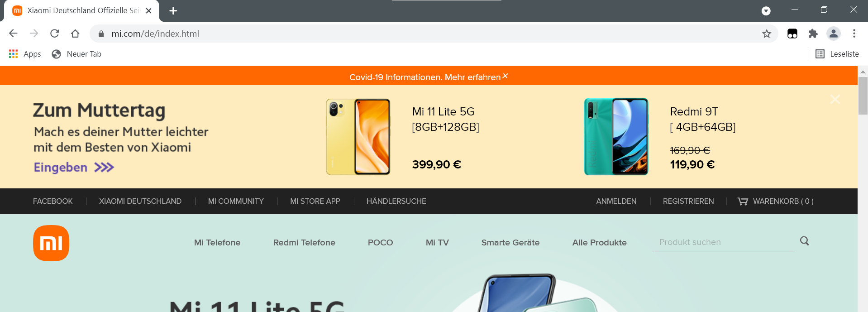This screenshot has width=868, height=312.
Task: Open the Chrome profile avatar
Action: (x=834, y=34)
